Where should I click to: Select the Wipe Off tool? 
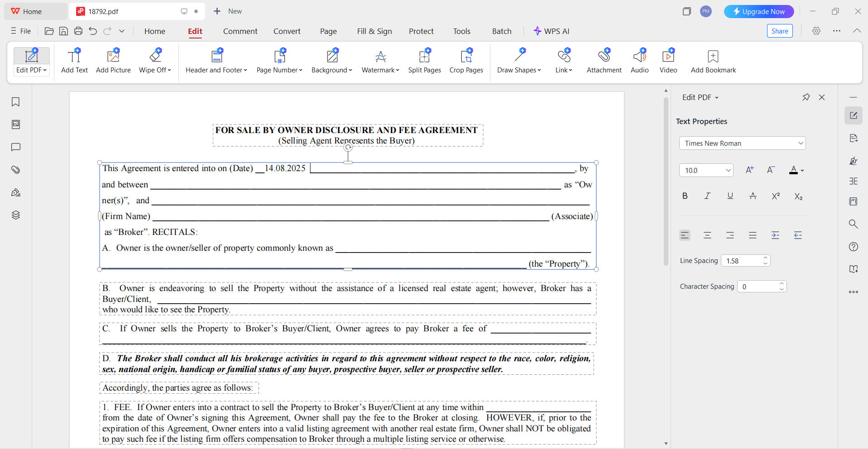154,60
